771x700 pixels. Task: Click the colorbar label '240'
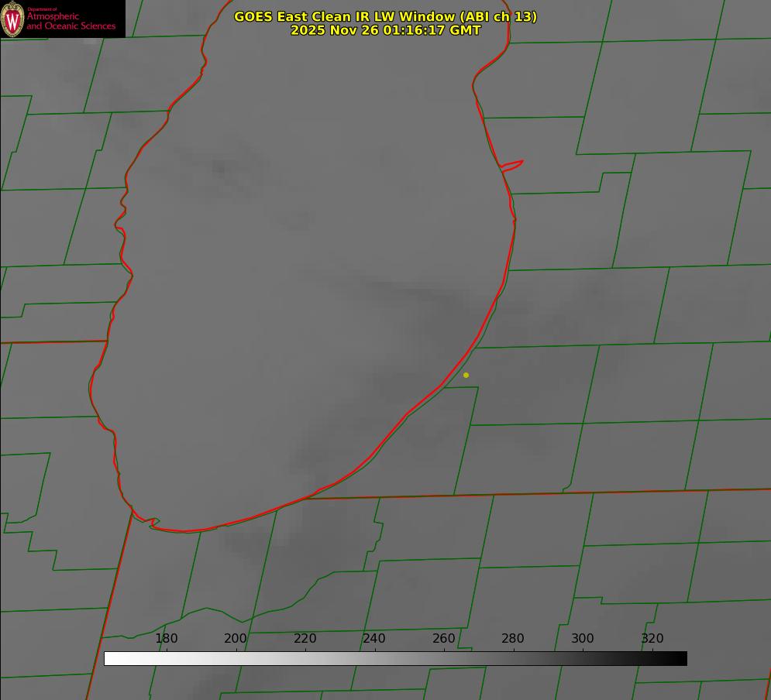tap(374, 638)
